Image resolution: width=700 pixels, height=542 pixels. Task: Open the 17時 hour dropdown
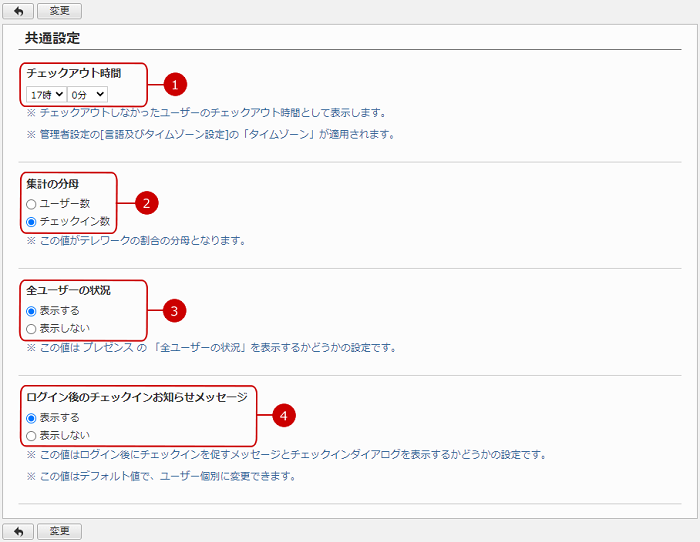tap(46, 94)
